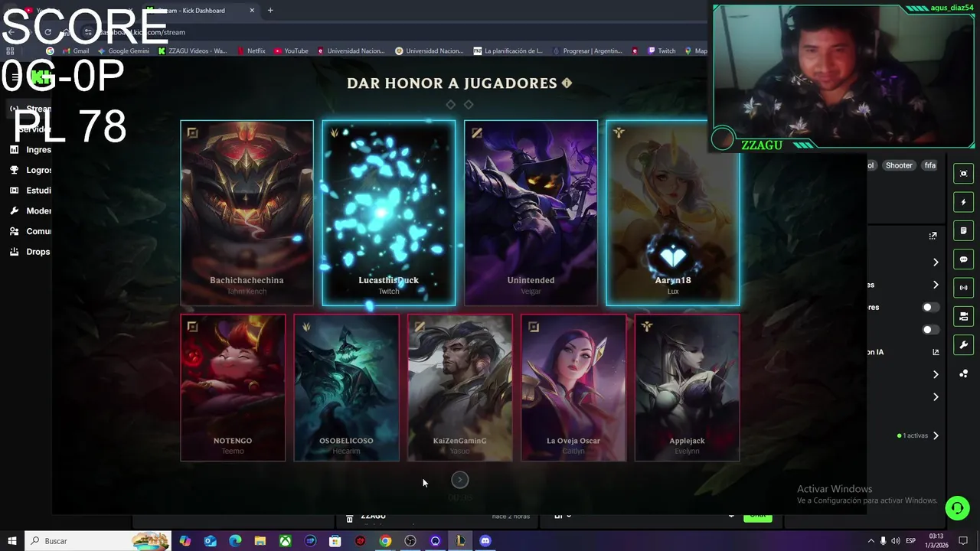Open a new browser tab
This screenshot has height=551, width=980.
tap(270, 11)
